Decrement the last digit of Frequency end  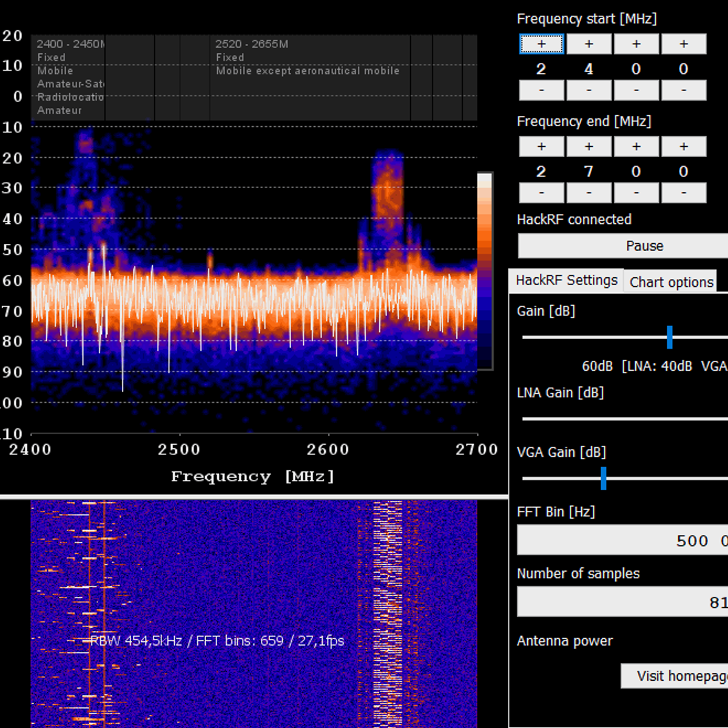pyautogui.click(x=683, y=193)
